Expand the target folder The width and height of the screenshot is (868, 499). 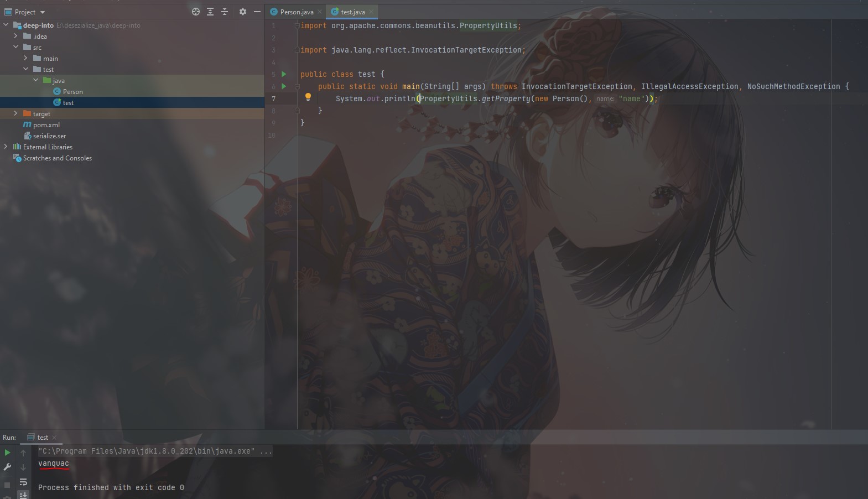[x=15, y=113]
